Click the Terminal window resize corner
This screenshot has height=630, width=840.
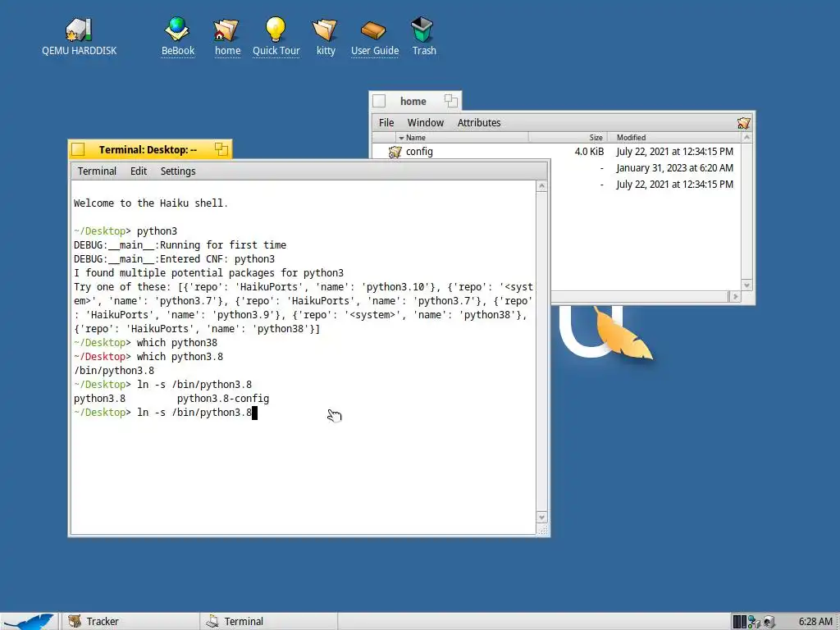(542, 530)
